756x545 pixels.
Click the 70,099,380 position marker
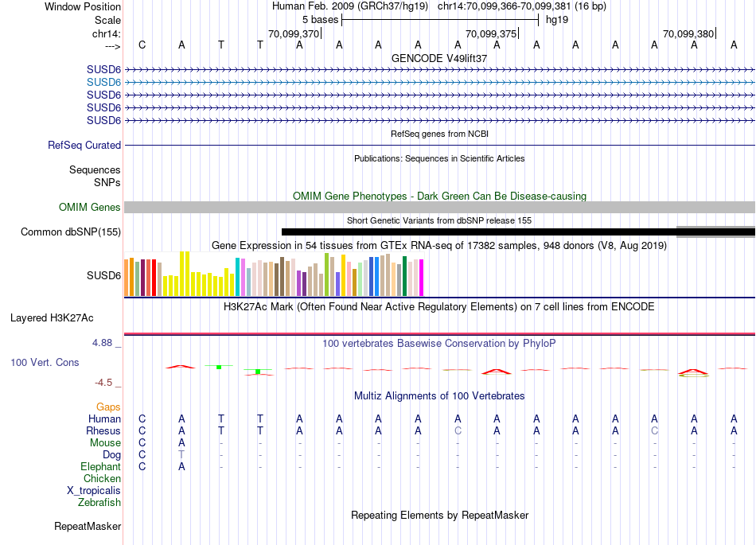[x=688, y=33]
